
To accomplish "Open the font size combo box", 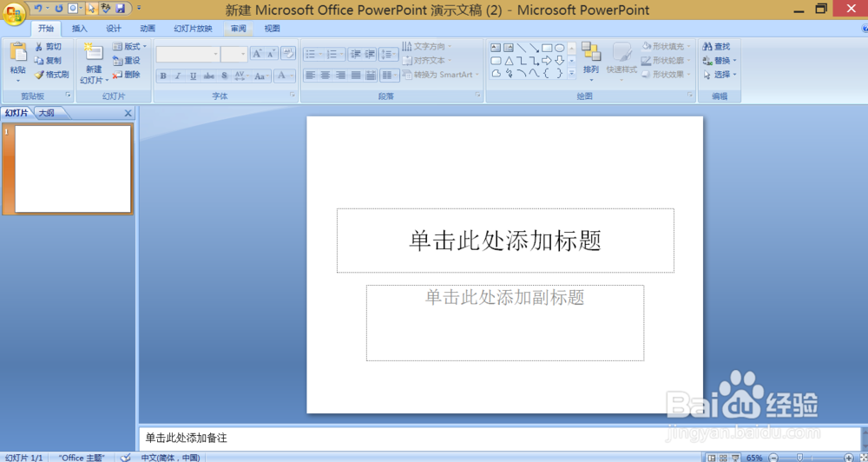I will tap(233, 54).
